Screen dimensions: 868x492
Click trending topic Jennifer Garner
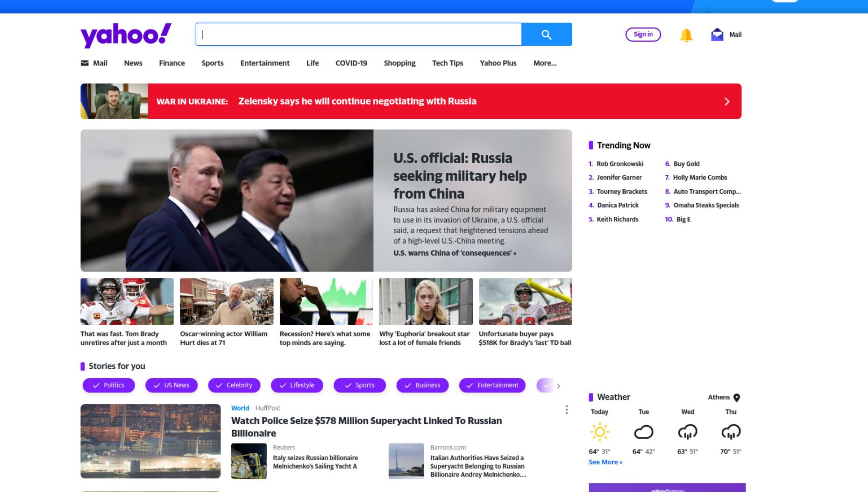(619, 178)
